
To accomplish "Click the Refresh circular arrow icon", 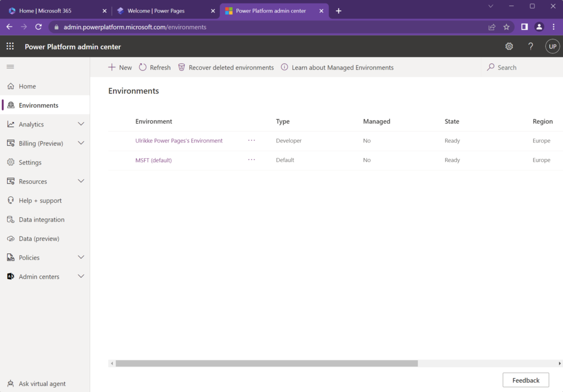I will tap(142, 67).
